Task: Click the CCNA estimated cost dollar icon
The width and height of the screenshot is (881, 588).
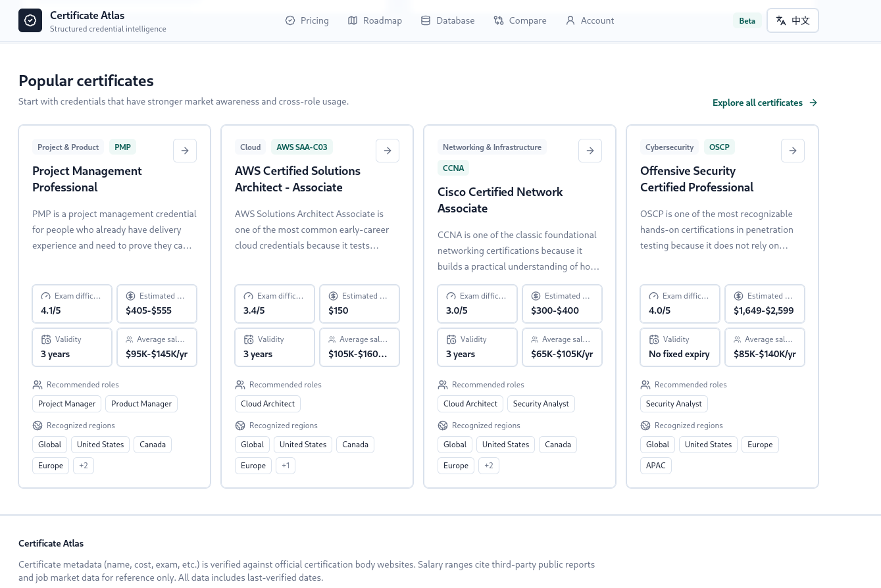Action: (536, 296)
